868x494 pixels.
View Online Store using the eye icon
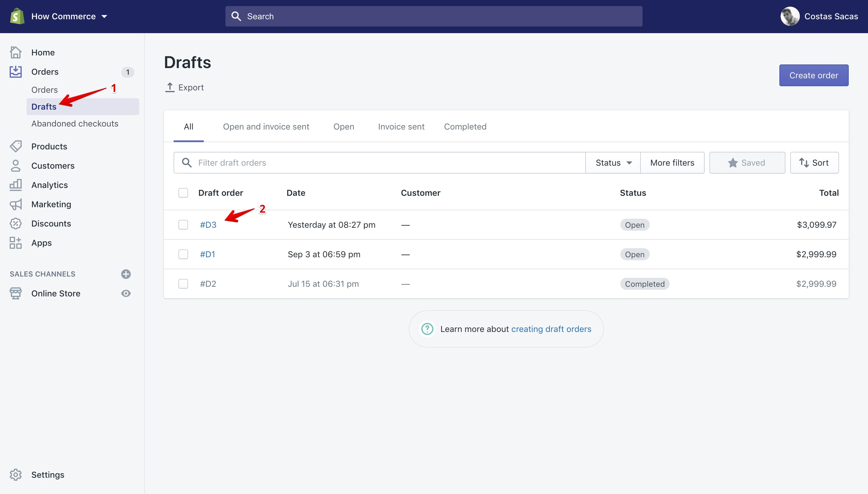coord(126,293)
